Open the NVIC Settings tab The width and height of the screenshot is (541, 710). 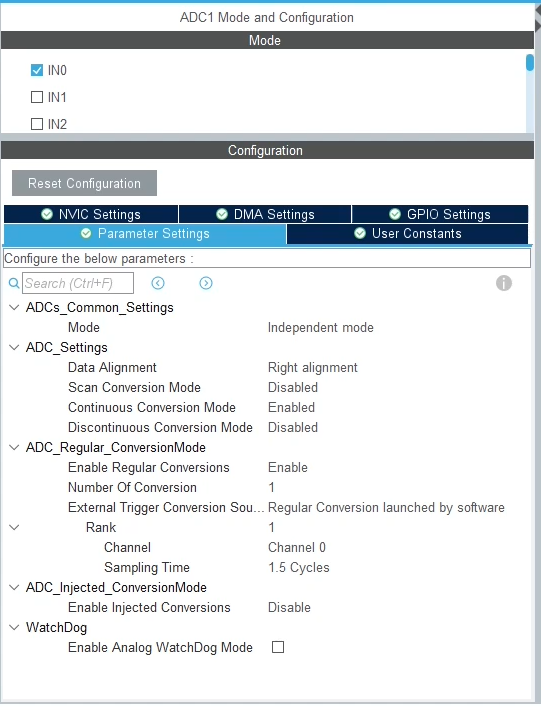click(x=91, y=214)
